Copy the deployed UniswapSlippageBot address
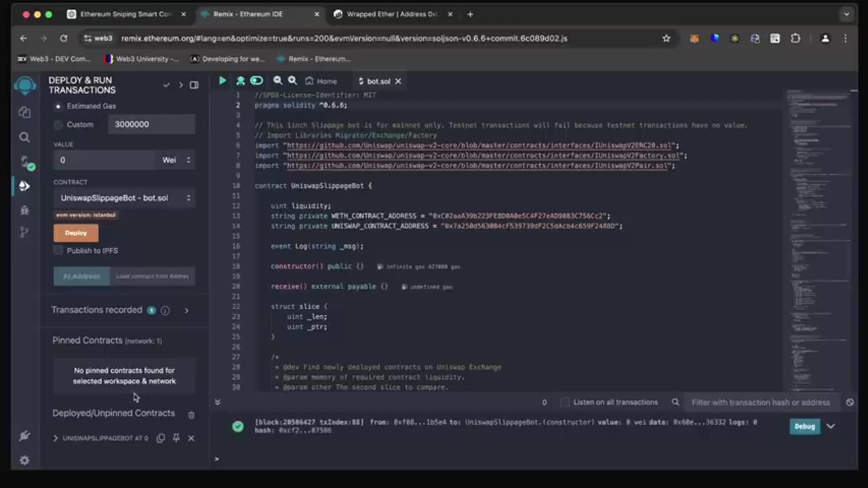 click(161, 439)
